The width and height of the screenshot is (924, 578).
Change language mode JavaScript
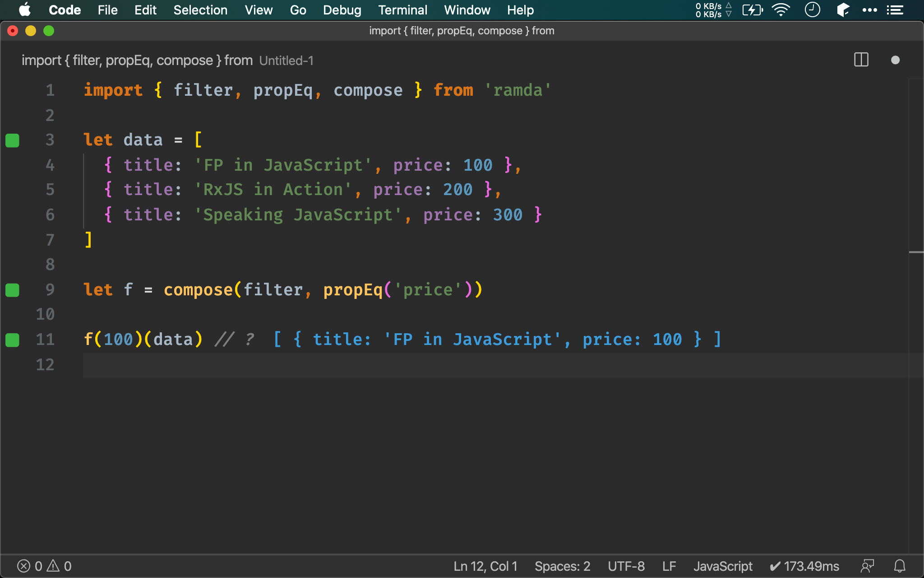pyautogui.click(x=723, y=566)
